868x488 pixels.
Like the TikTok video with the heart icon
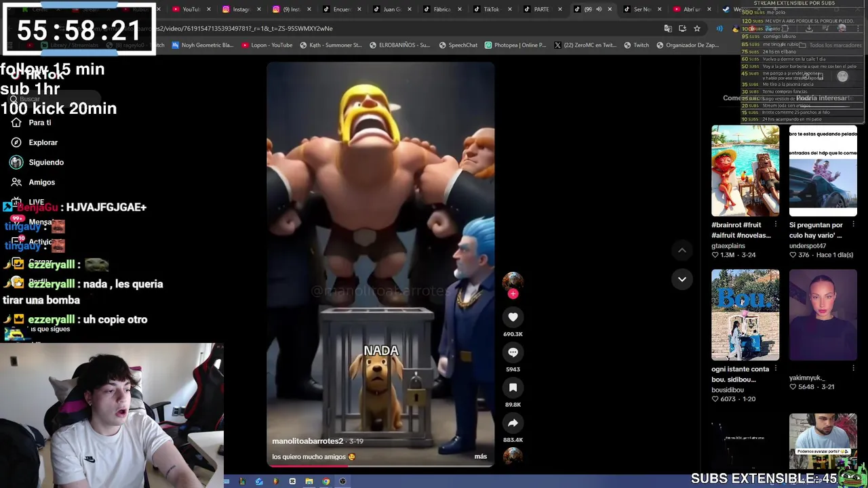513,317
